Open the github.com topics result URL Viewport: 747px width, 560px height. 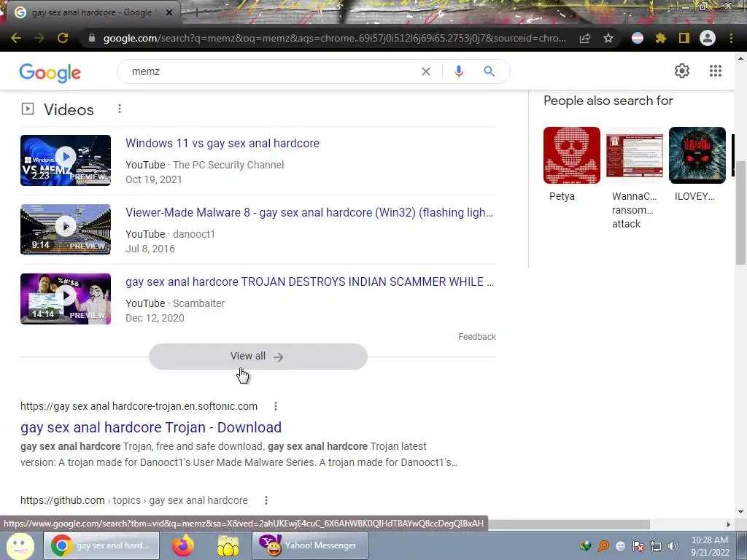click(134, 500)
